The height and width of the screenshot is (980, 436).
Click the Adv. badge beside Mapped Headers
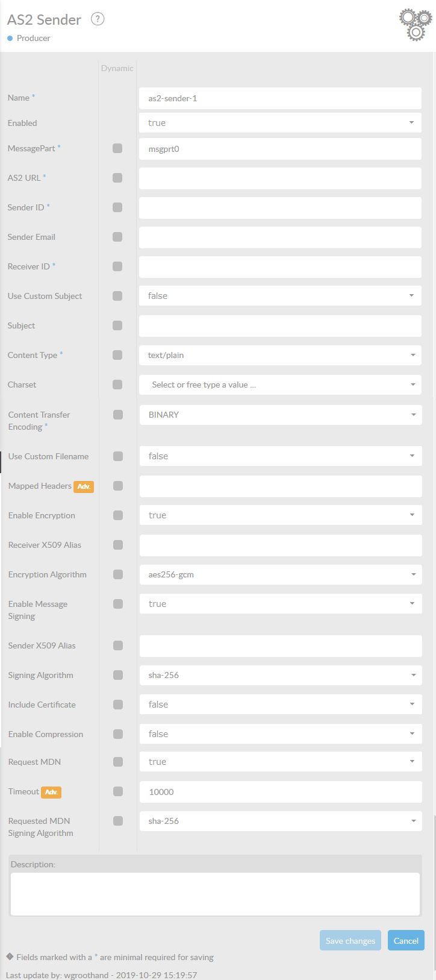[x=84, y=486]
